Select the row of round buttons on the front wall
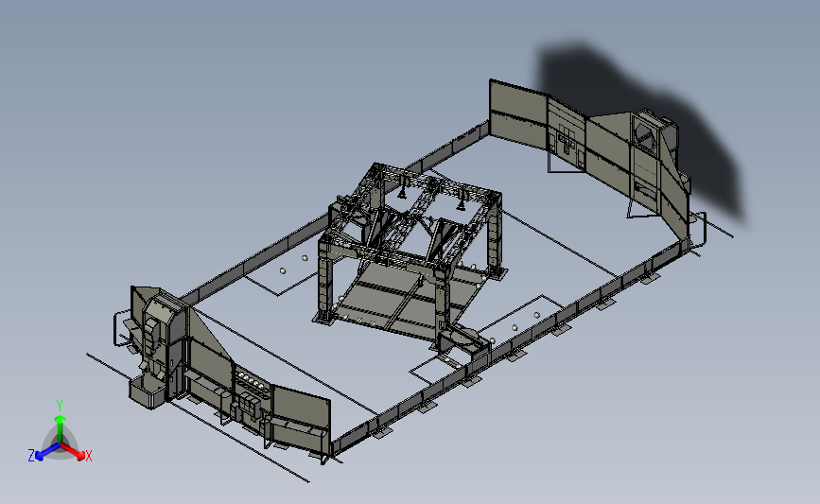Image resolution: width=820 pixels, height=504 pixels. coord(252,380)
